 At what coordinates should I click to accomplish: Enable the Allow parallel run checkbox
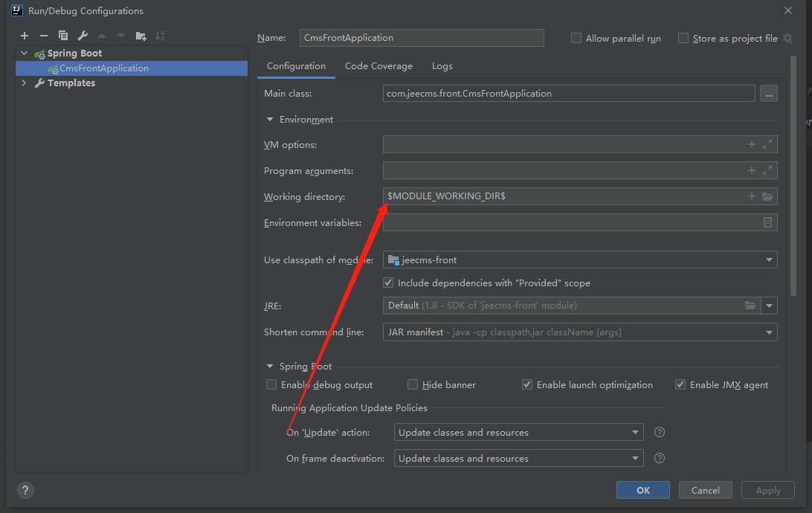[x=576, y=38]
